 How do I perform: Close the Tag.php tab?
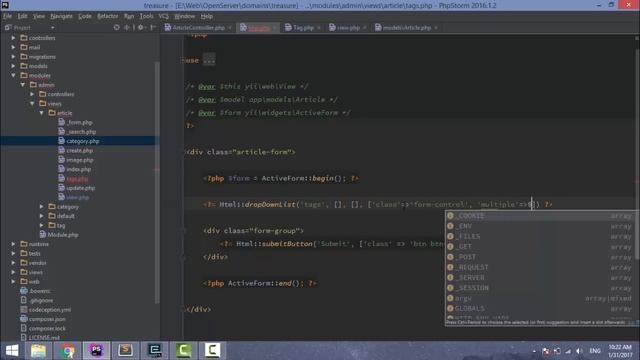pyautogui.click(x=319, y=28)
